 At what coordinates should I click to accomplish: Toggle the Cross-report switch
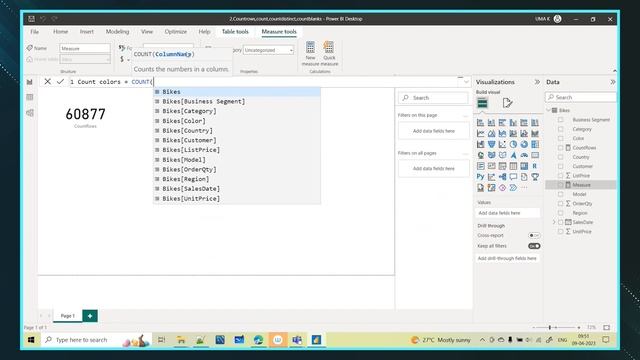pos(534,236)
